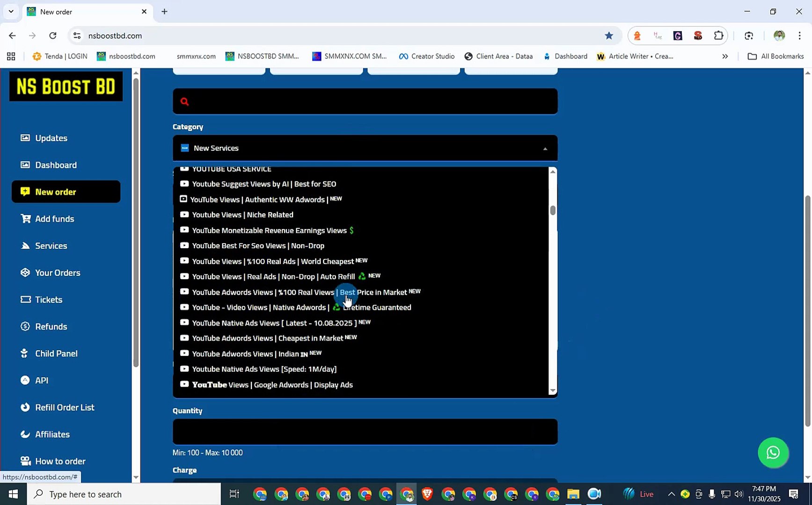
Task: Show more hidden bookmarks chevron
Action: point(725,57)
